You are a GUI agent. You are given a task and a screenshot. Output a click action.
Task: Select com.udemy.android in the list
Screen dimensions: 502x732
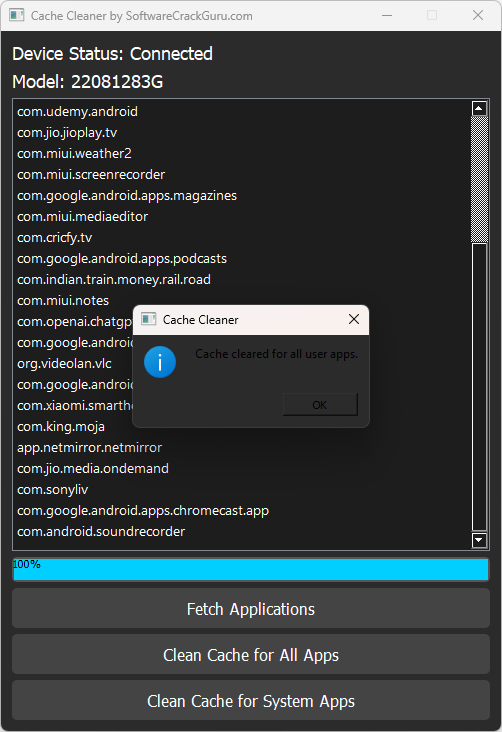78,112
